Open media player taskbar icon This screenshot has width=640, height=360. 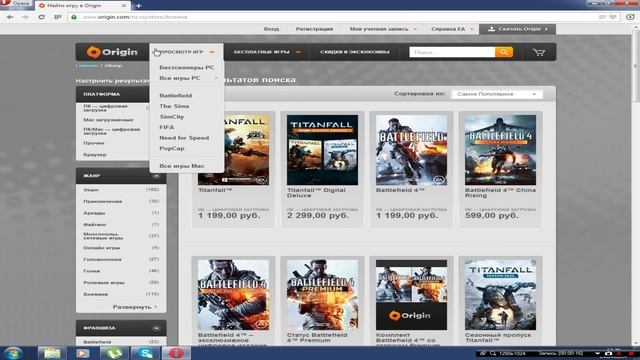click(82, 353)
